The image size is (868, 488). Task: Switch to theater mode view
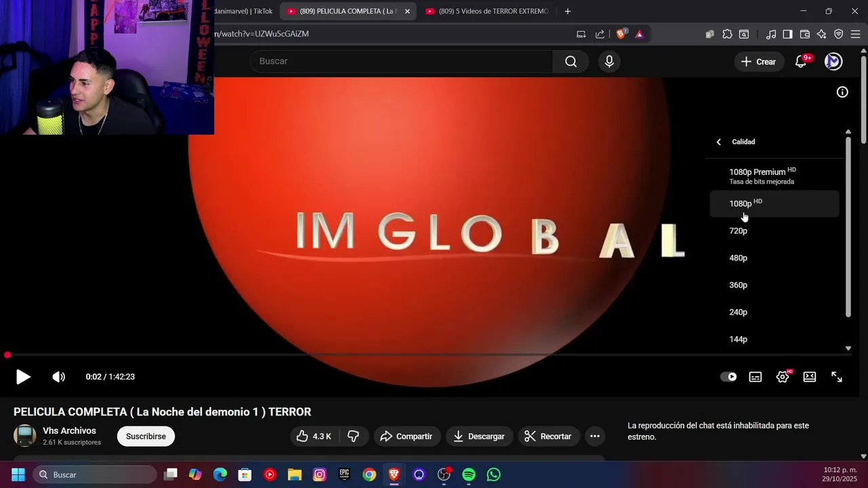coord(810,377)
